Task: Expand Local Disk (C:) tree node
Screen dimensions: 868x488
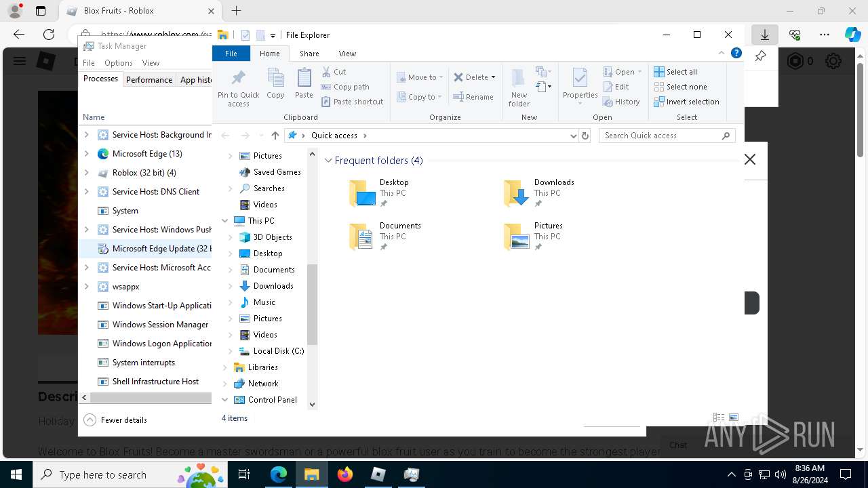Action: click(231, 351)
